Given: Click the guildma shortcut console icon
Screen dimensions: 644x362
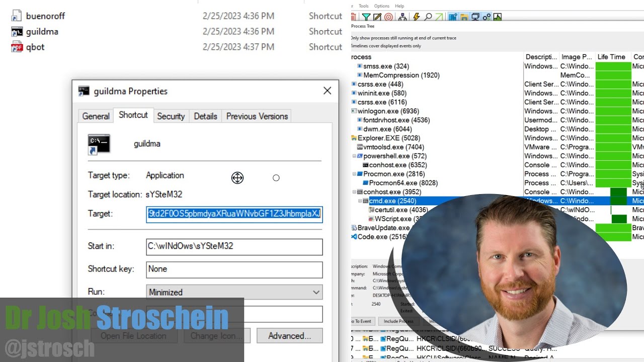Looking at the screenshot, I should pos(17,31).
